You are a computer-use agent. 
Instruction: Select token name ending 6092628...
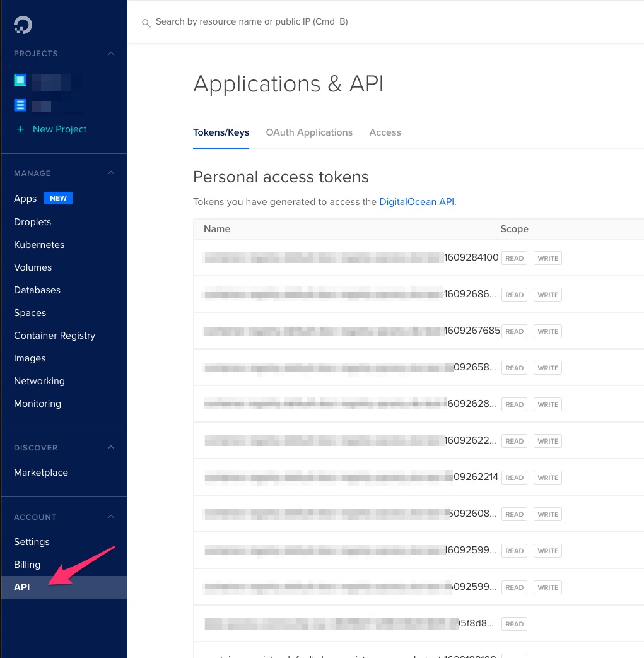[350, 404]
